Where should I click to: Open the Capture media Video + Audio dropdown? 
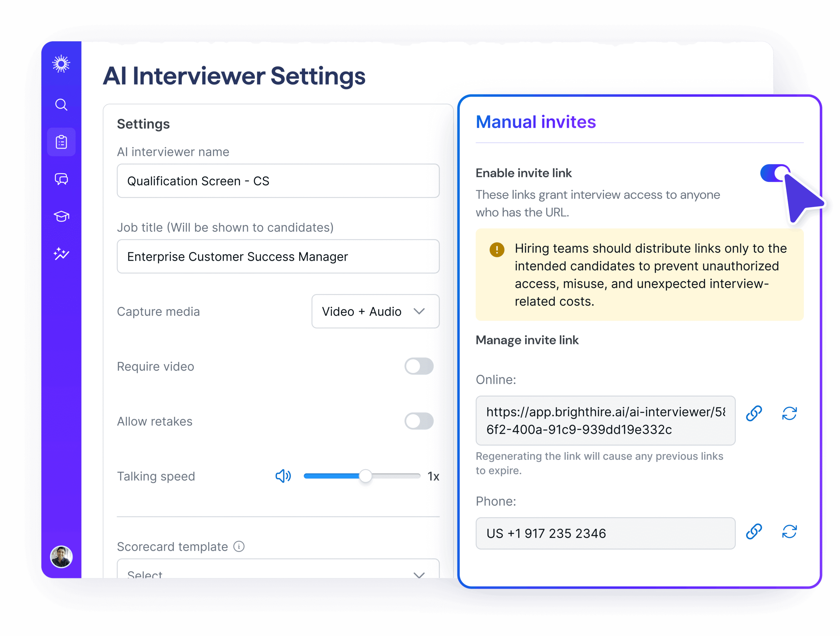tap(375, 311)
